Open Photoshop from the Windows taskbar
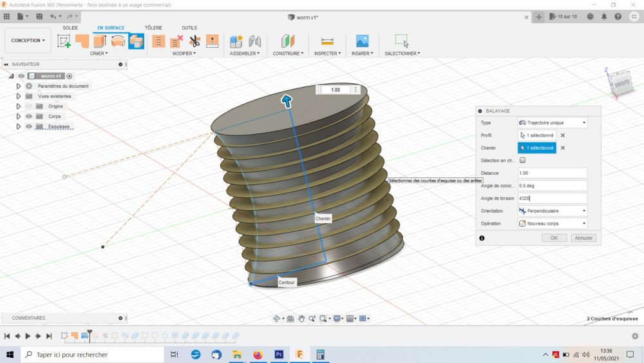The image size is (644, 363). 279,355
